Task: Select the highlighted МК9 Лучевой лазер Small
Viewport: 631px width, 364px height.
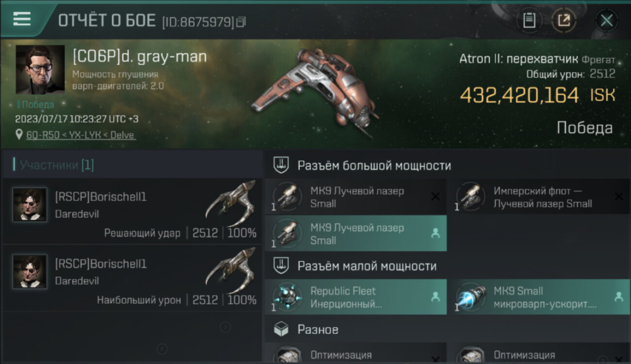Action: [356, 233]
